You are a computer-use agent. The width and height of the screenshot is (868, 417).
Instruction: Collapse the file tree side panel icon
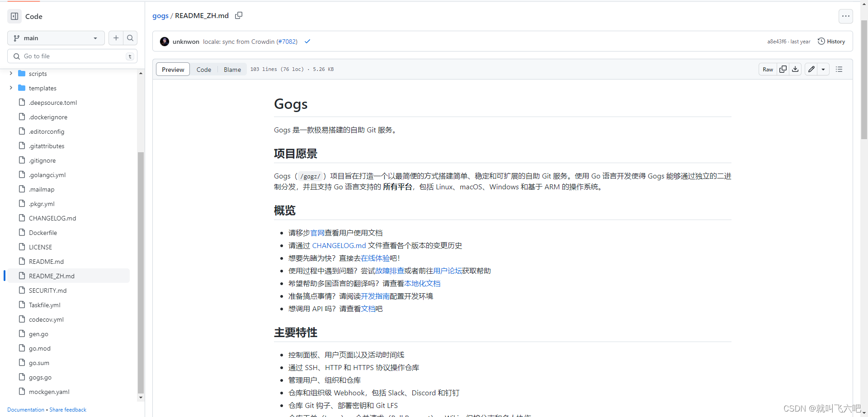coord(14,16)
